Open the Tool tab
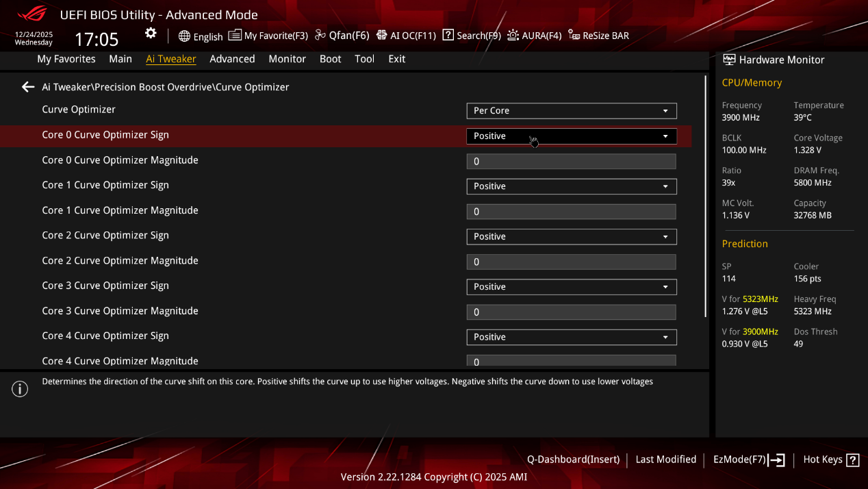 (364, 59)
